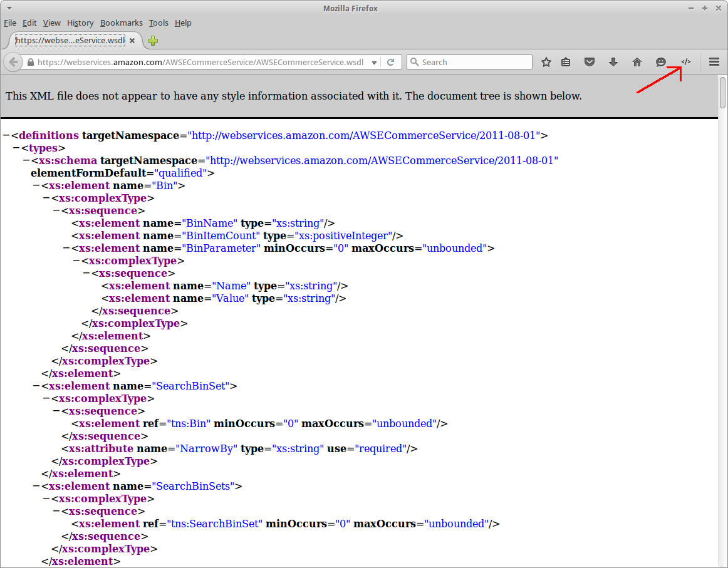The image size is (728, 568).
Task: Open the Firefox hamburger menu
Action: click(714, 62)
